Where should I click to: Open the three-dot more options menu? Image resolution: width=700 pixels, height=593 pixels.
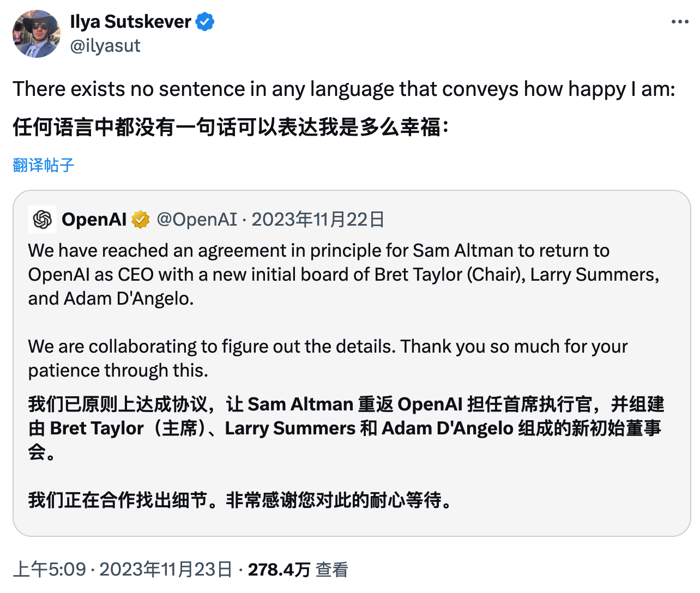(x=680, y=22)
